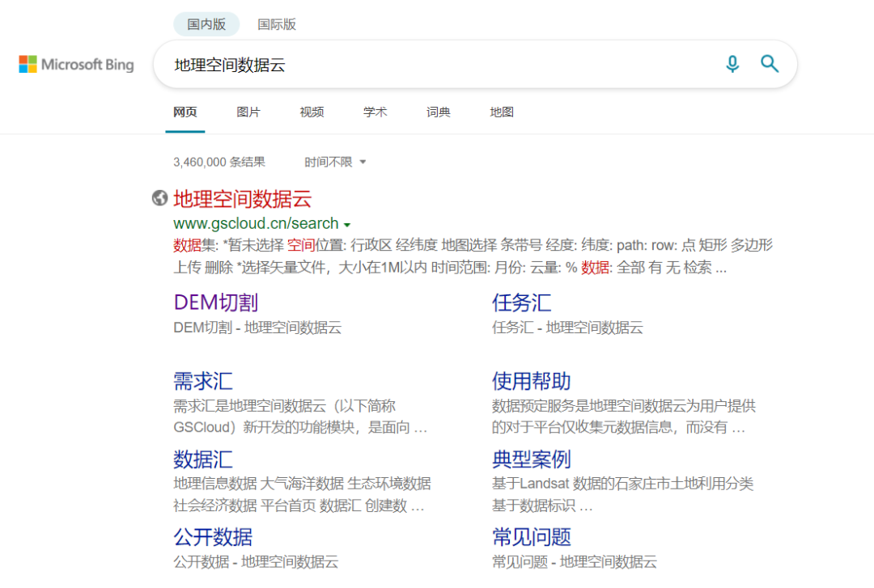Click the www.gscloud.cn/search URL

coord(256,223)
